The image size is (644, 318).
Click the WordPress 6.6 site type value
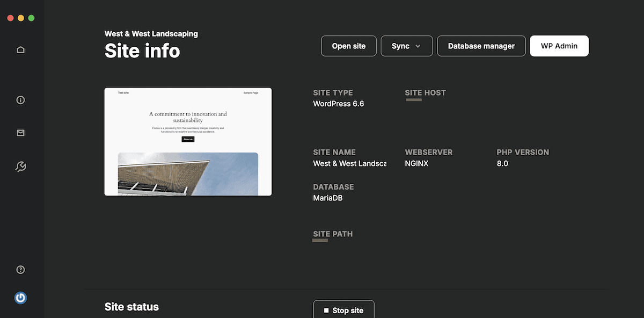coord(339,104)
